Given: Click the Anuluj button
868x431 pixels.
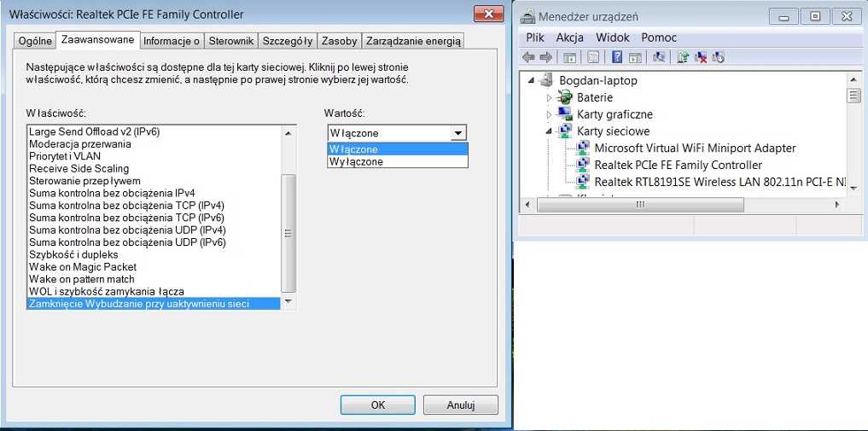Looking at the screenshot, I should (x=461, y=405).
